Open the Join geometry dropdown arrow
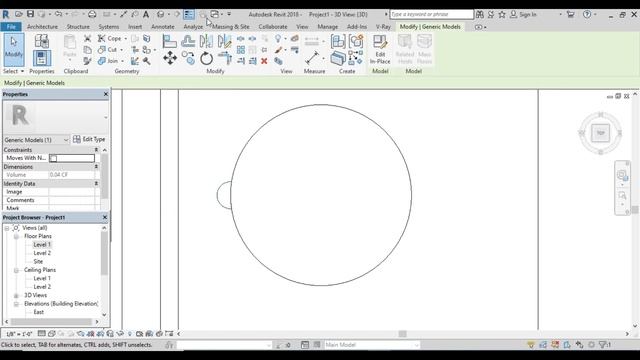 click(x=122, y=61)
